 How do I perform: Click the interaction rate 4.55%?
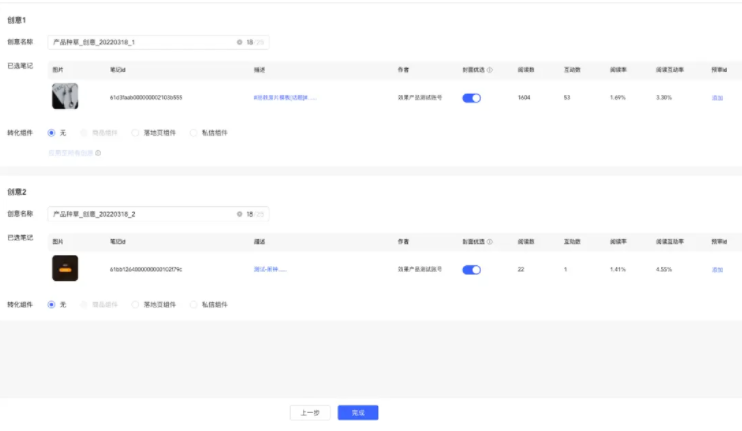[664, 269]
